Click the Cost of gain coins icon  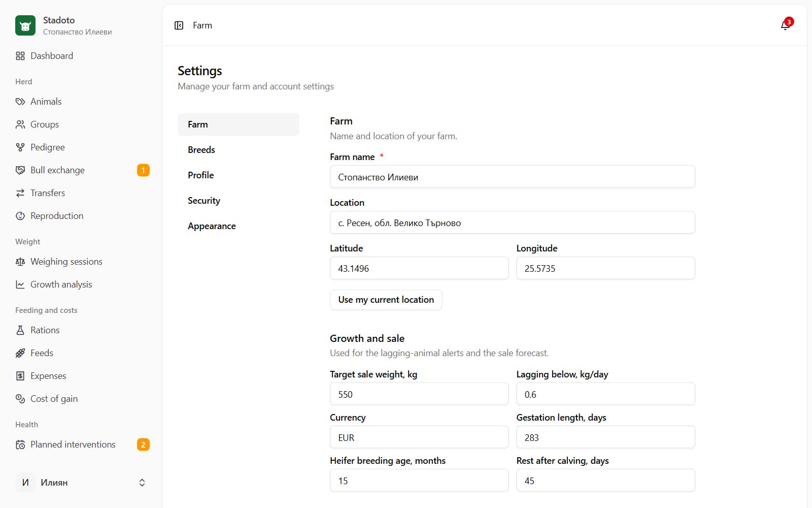[20, 399]
